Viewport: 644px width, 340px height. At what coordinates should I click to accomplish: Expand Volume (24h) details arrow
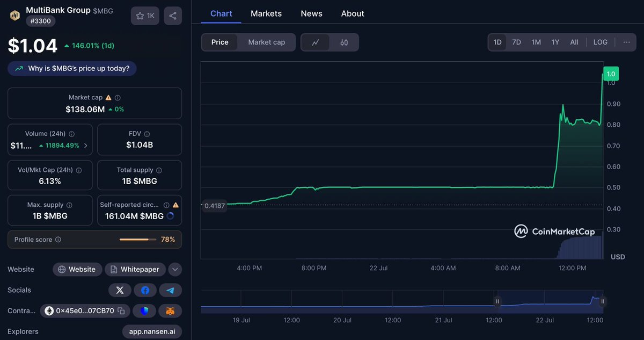coord(86,146)
